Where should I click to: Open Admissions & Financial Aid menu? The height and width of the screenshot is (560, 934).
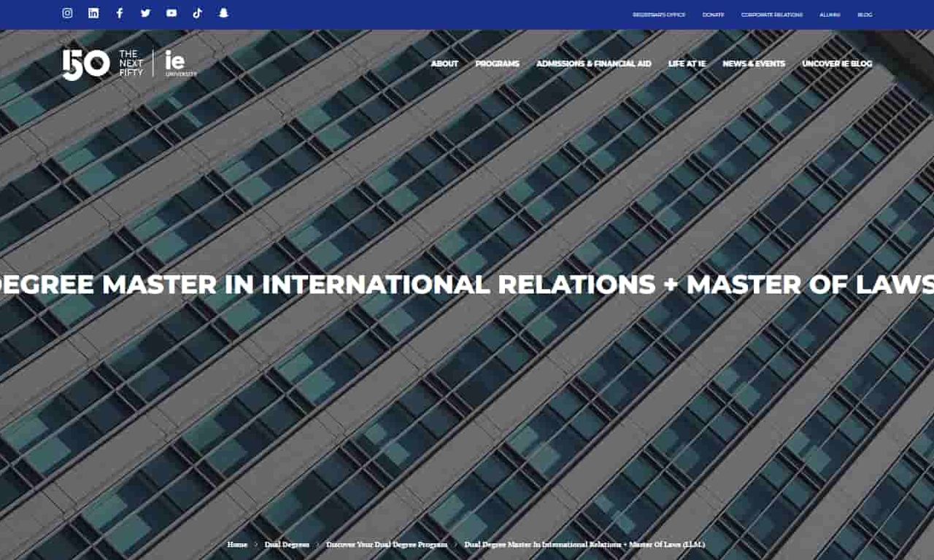coord(594,64)
